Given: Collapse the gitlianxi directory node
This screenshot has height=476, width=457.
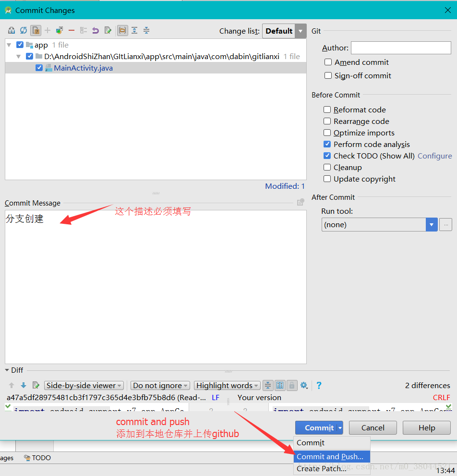Looking at the screenshot, I should click(19, 57).
